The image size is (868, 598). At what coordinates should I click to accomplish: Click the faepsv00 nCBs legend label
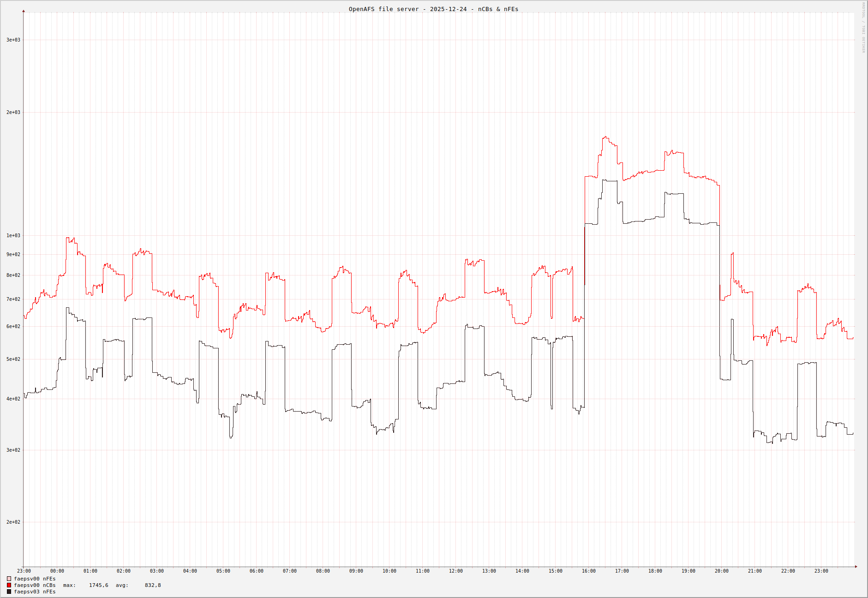tap(35, 585)
